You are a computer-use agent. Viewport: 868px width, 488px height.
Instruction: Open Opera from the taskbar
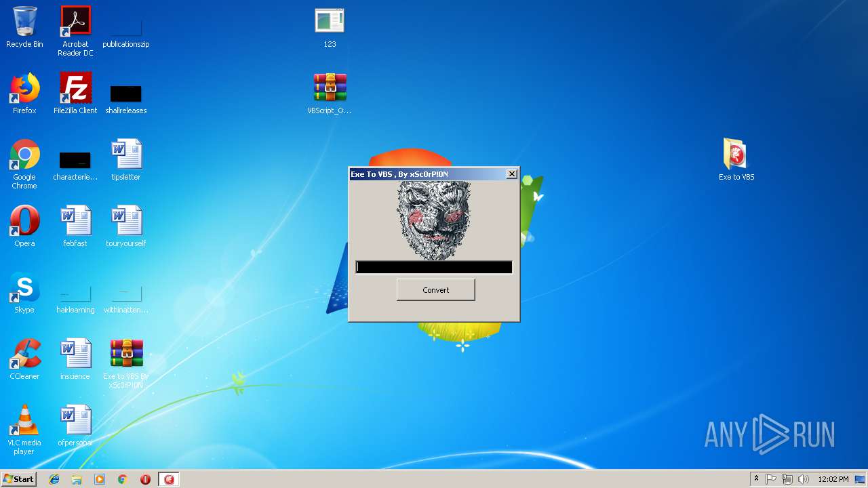tap(145, 479)
